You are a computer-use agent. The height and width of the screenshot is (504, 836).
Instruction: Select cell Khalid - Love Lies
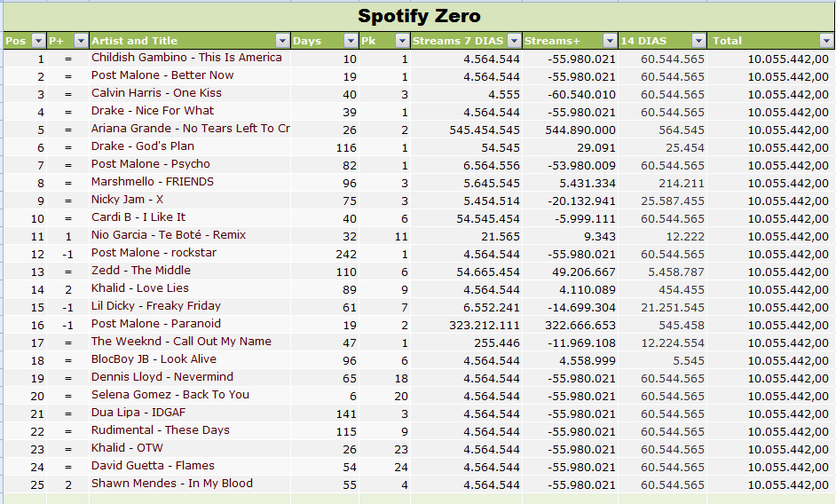point(190,288)
